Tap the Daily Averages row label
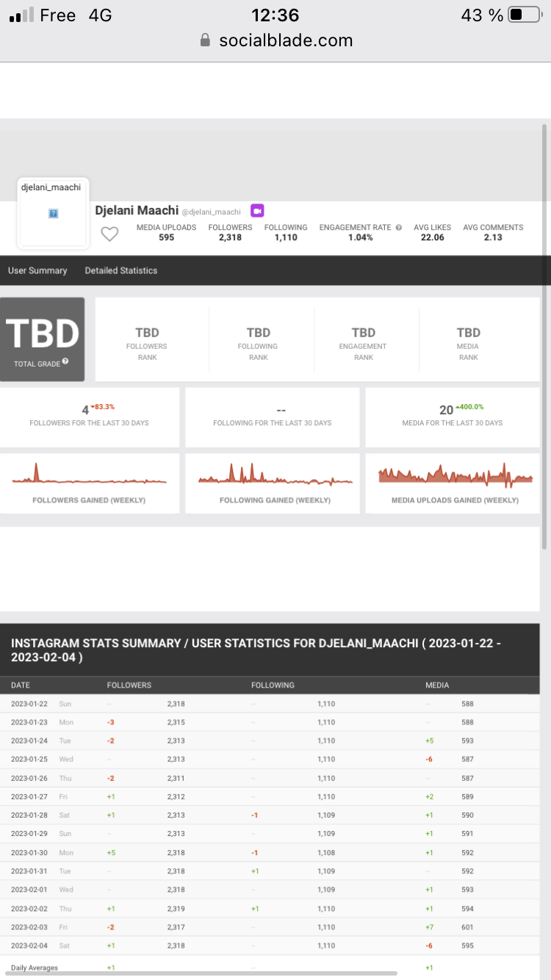551x980 pixels. [x=35, y=968]
